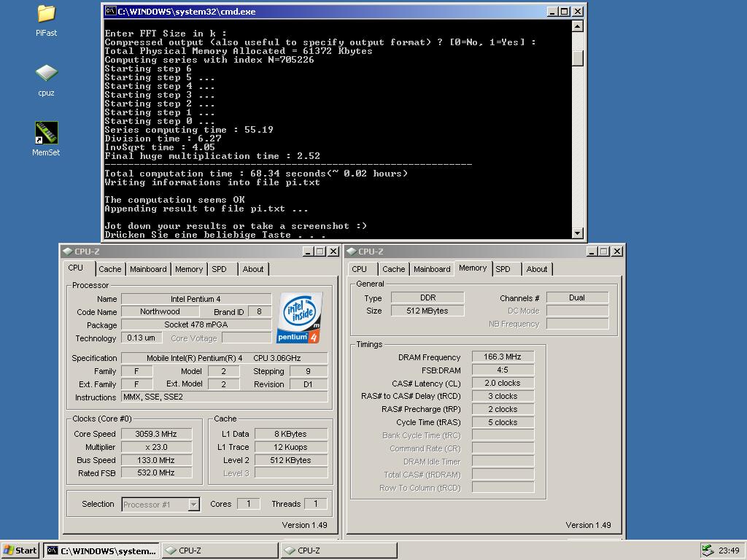747x560 pixels.
Task: Open the Cache tab in left CPU-Z
Action: (110, 269)
